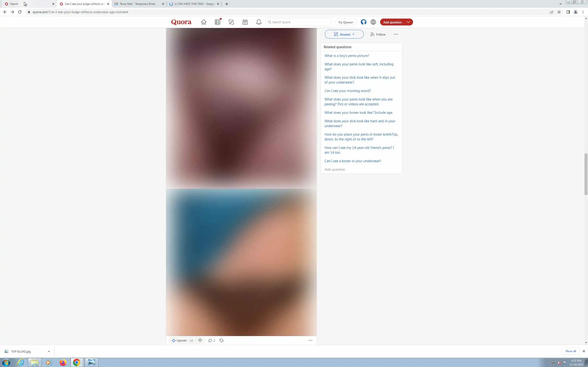Switch to the Temp Mail tab

tap(137, 4)
